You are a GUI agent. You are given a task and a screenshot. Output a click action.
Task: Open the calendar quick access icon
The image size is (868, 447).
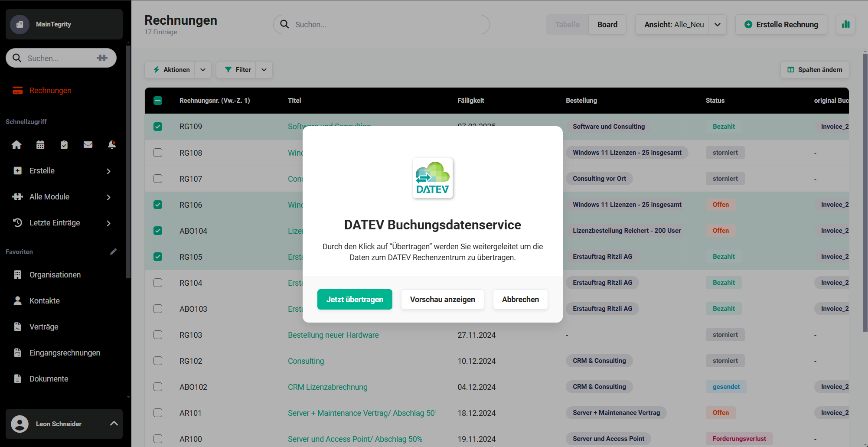click(x=40, y=145)
